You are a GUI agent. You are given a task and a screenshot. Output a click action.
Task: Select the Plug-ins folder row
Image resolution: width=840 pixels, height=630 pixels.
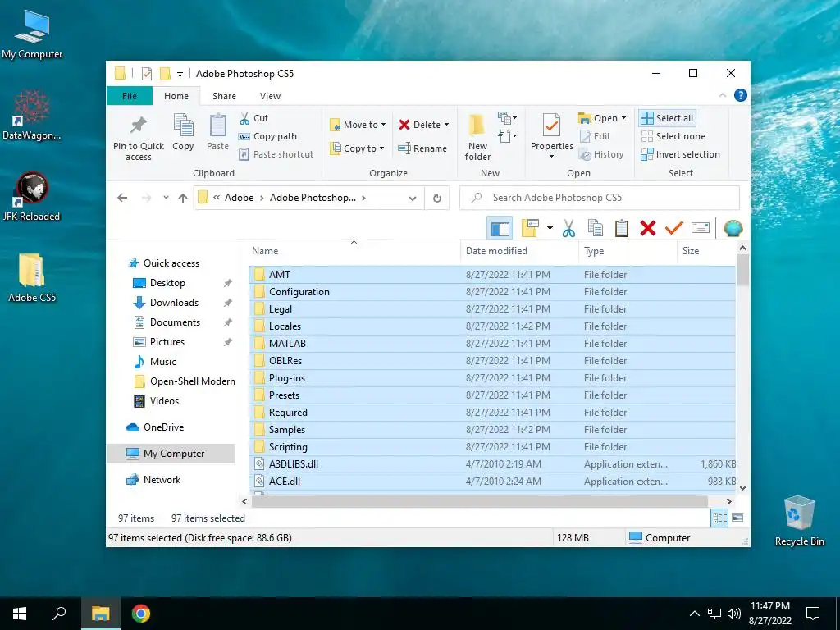(x=492, y=377)
